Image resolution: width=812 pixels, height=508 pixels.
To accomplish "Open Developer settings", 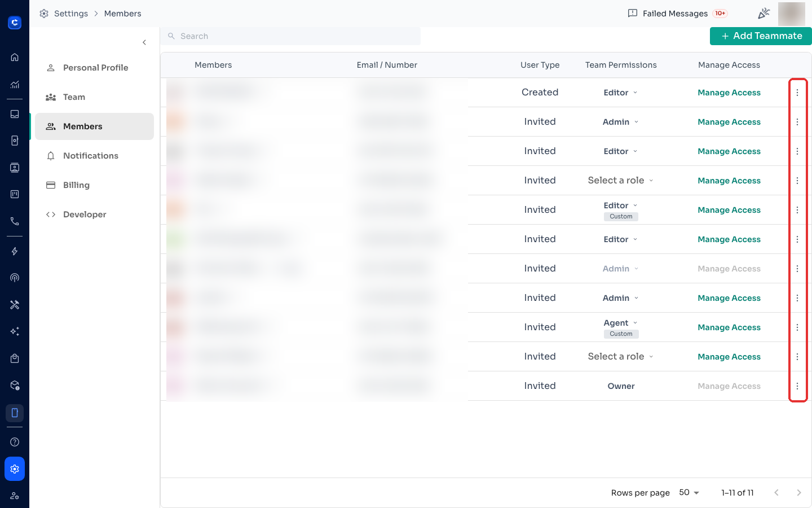I will tap(94, 214).
